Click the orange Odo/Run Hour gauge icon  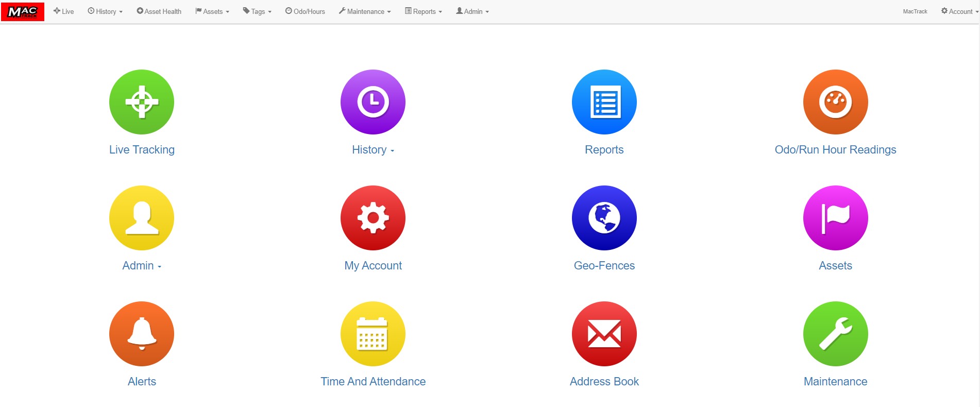tap(836, 102)
